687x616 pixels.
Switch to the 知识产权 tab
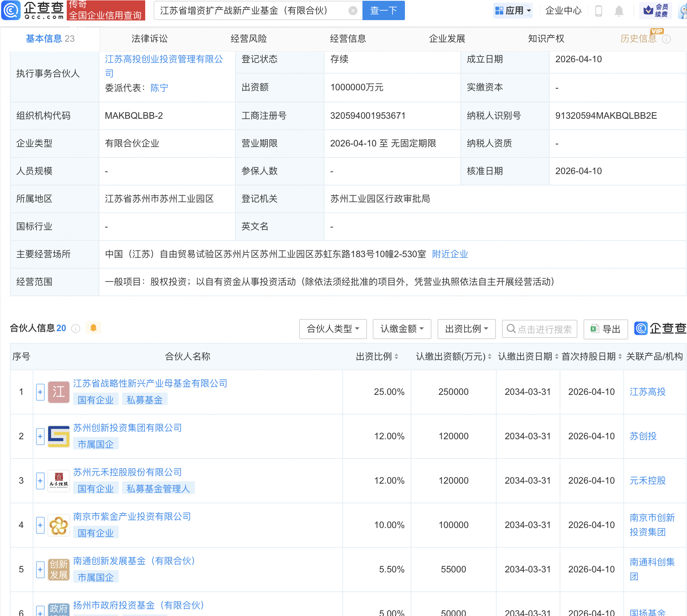[546, 38]
